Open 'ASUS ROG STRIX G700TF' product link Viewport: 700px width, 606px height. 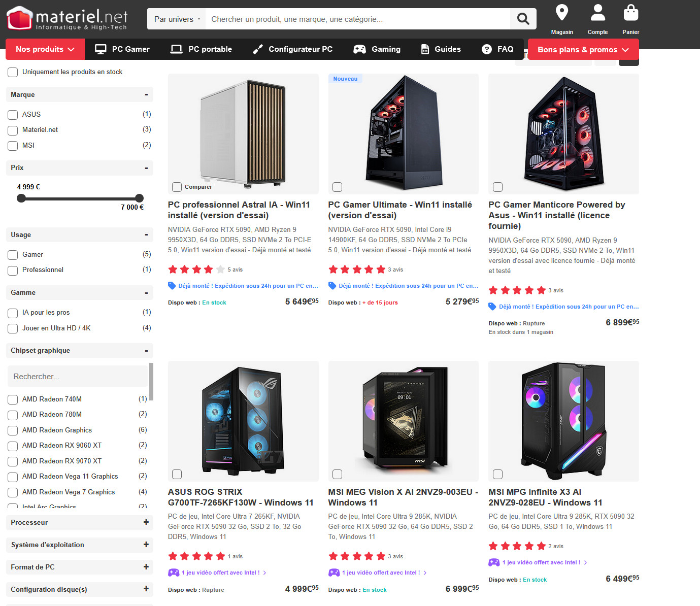[241, 497]
